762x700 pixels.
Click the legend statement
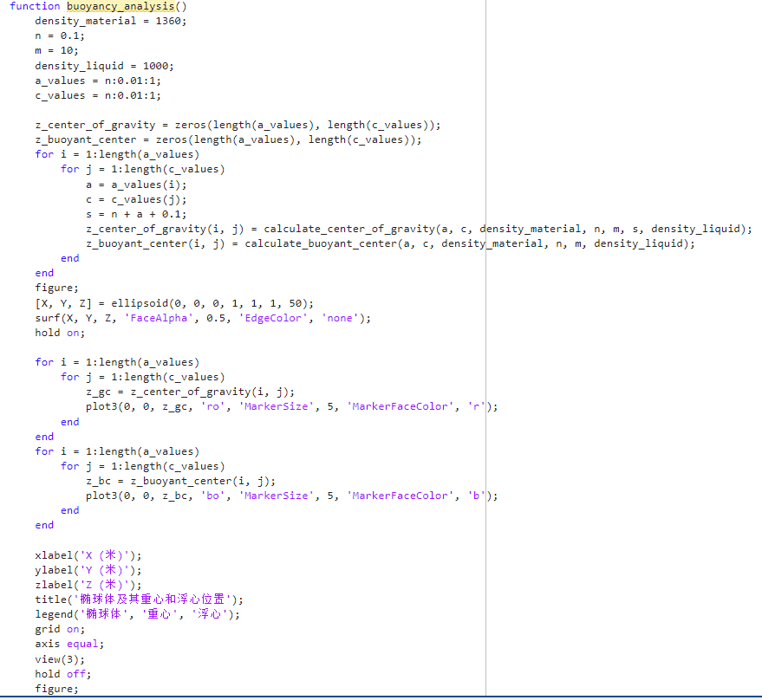tap(137, 614)
